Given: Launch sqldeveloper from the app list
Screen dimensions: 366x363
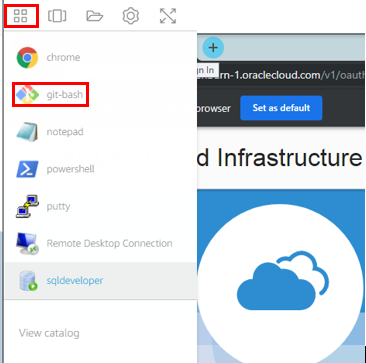Looking at the screenshot, I should point(101,281).
